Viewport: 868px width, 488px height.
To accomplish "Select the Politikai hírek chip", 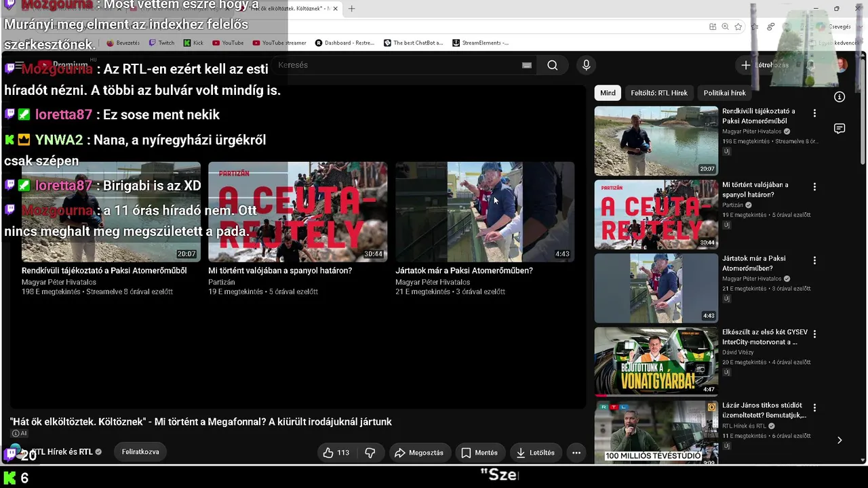I will pyautogui.click(x=724, y=93).
